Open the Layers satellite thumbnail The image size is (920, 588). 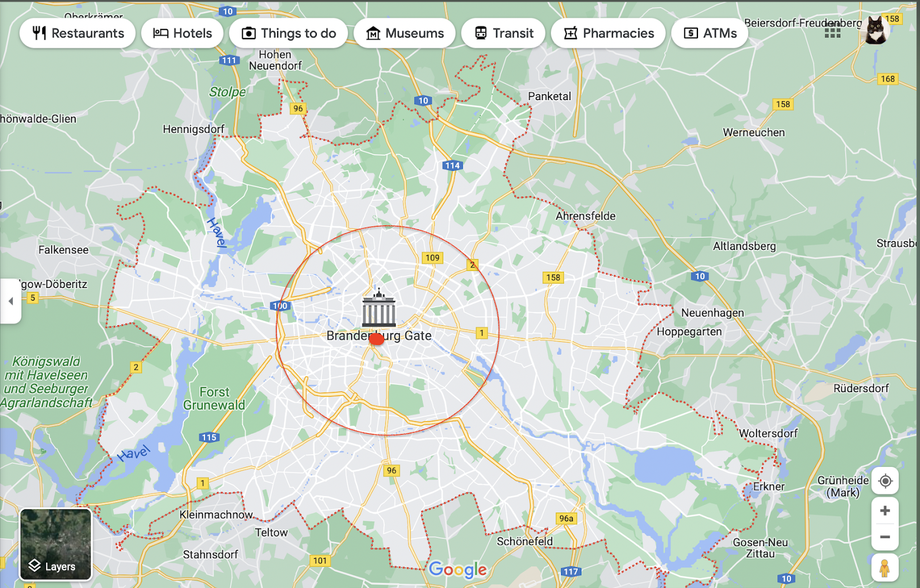(x=56, y=544)
